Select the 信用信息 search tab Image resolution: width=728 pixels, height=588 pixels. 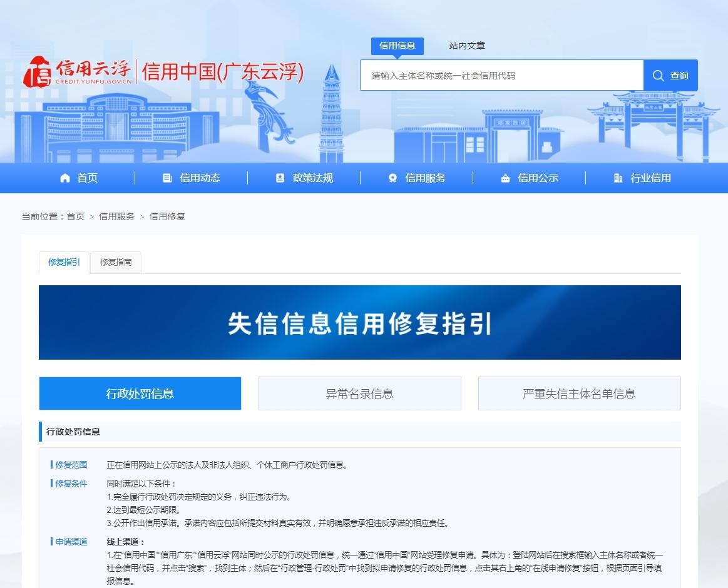click(x=397, y=46)
